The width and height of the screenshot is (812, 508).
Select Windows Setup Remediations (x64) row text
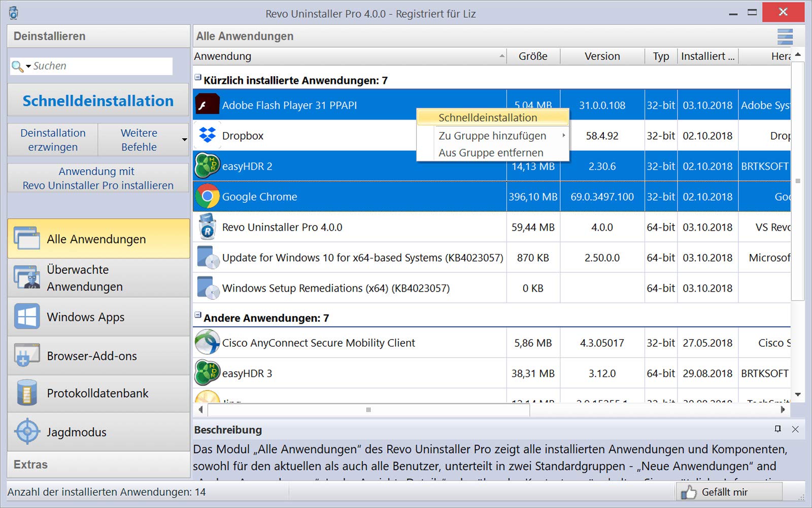336,288
